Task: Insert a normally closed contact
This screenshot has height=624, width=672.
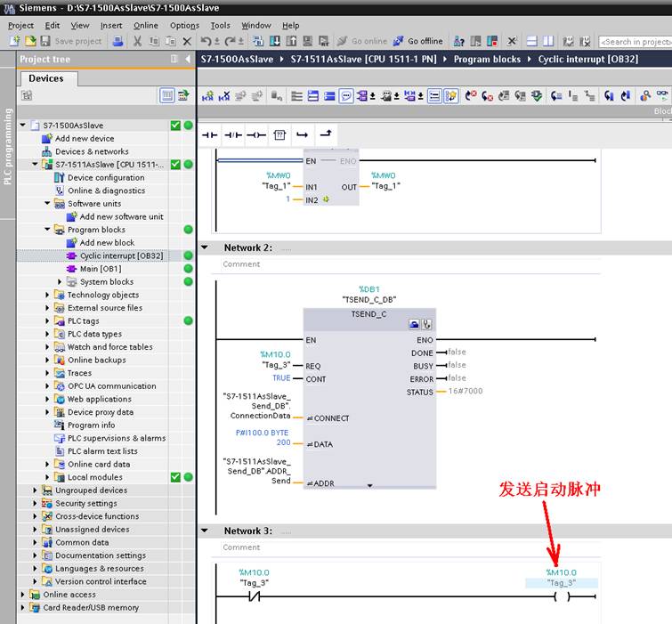Action: (233, 135)
